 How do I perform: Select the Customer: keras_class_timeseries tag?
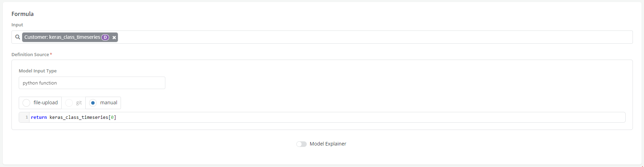[x=62, y=37]
